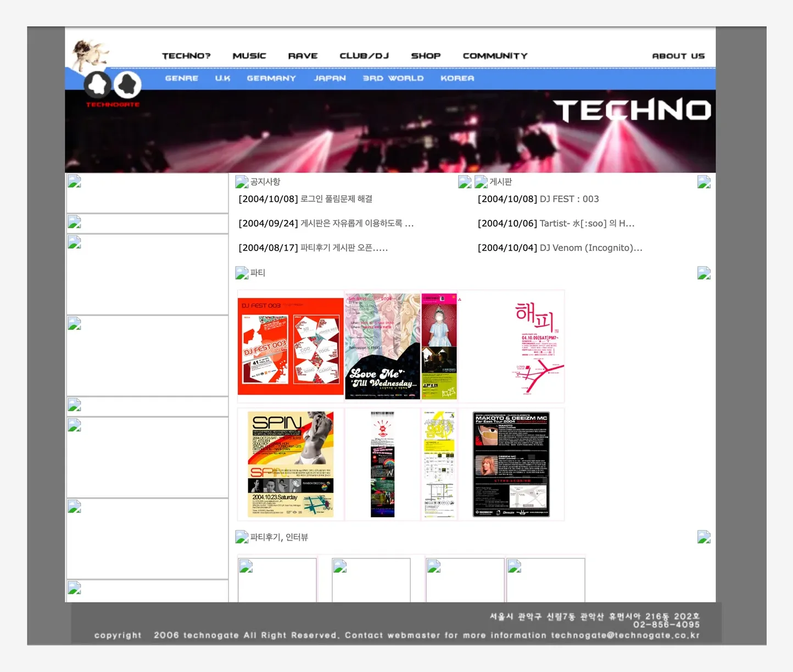Click the 게시판 section heading

pos(501,182)
